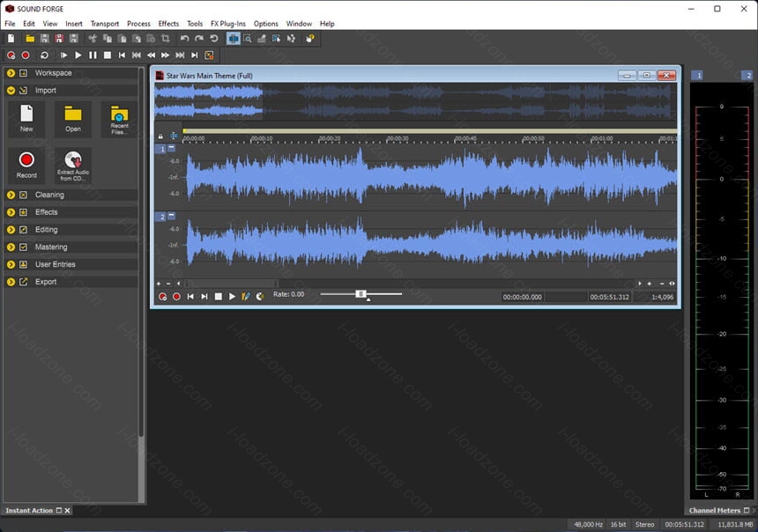Select the highlighted Edit tool icon
The width and height of the screenshot is (758, 532).
(x=233, y=39)
